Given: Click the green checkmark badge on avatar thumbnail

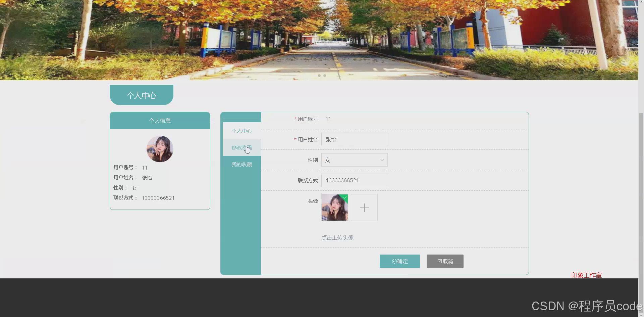Looking at the screenshot, I should pyautogui.click(x=345, y=198).
